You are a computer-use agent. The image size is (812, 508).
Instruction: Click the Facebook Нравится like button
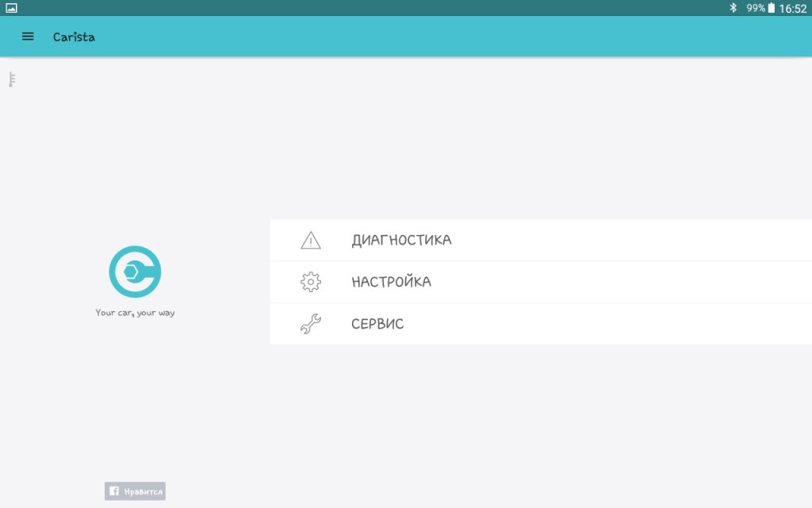135,491
